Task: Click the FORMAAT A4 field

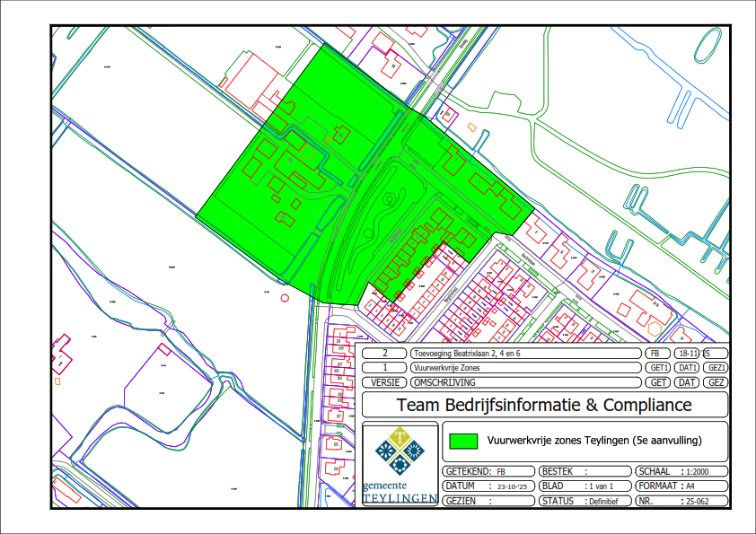Action: pyautogui.click(x=680, y=486)
